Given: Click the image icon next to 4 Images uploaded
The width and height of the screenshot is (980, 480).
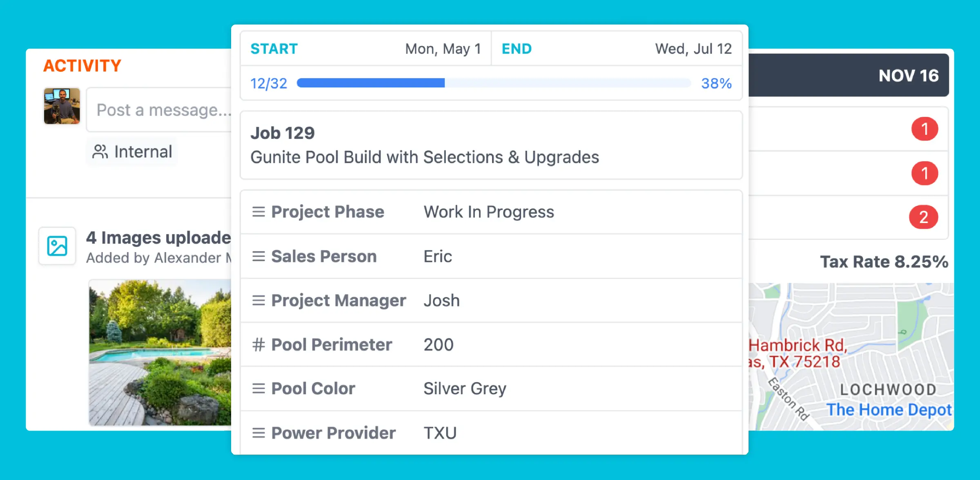Looking at the screenshot, I should (x=57, y=246).
